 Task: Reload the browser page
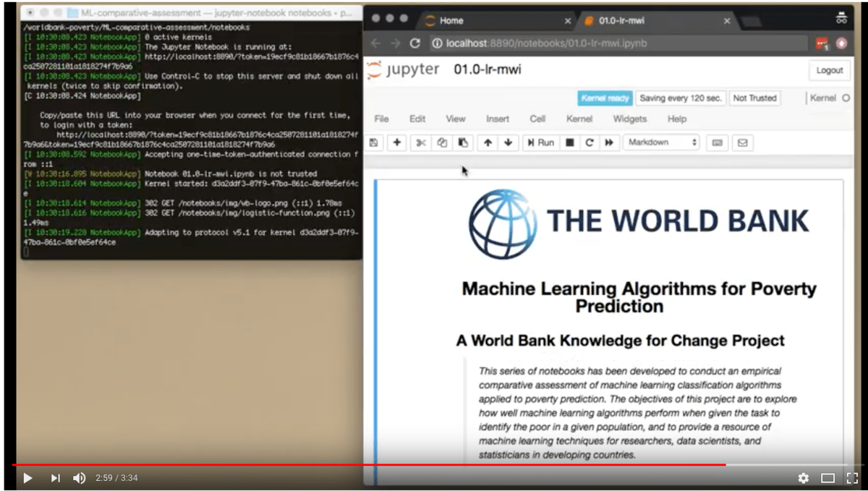pyautogui.click(x=415, y=43)
